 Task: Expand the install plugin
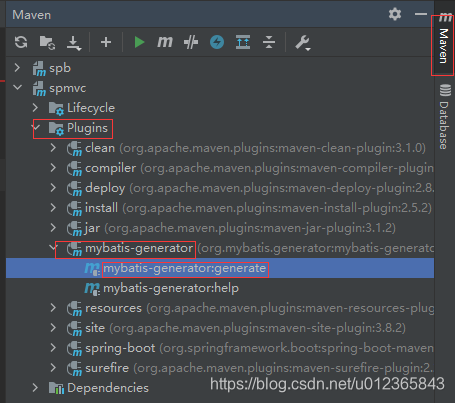tap(53, 208)
